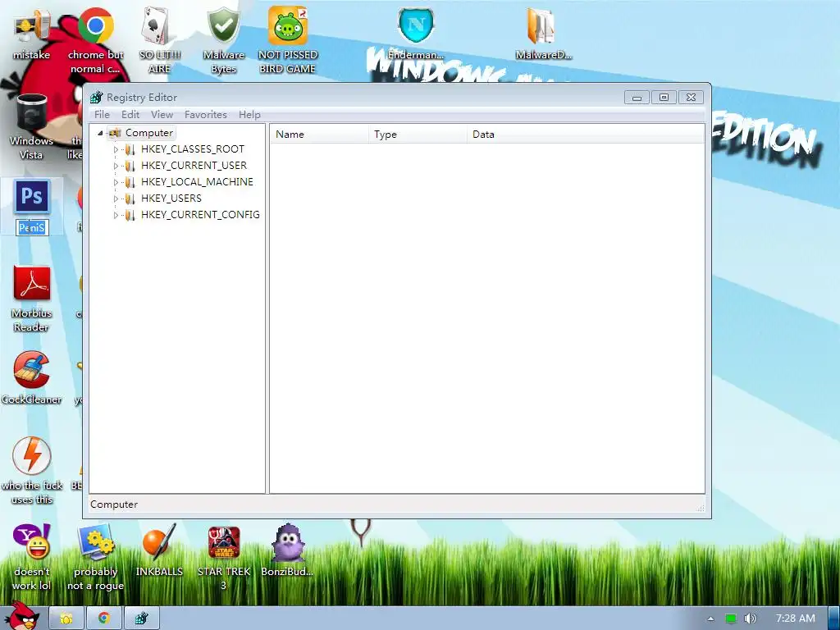Screen dimensions: 840x630
Task: Sort values by the Name column header
Action: click(319, 135)
